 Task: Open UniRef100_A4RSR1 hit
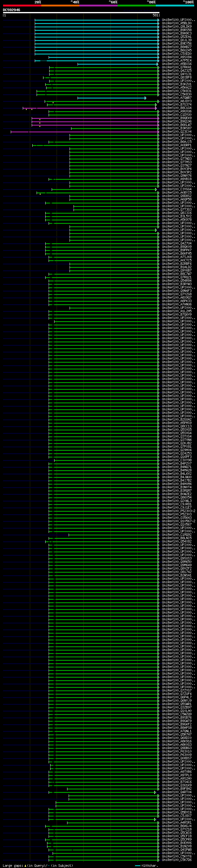tap(177, 823)
